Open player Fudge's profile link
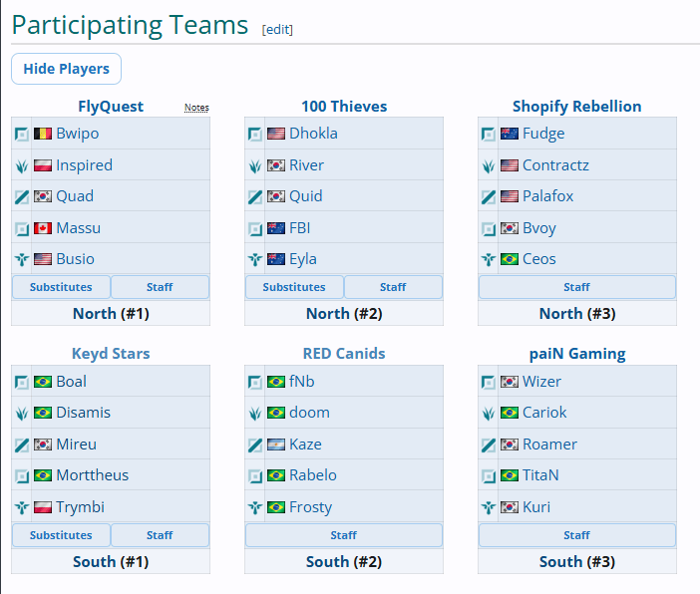Image resolution: width=700 pixels, height=594 pixels. 543,134
